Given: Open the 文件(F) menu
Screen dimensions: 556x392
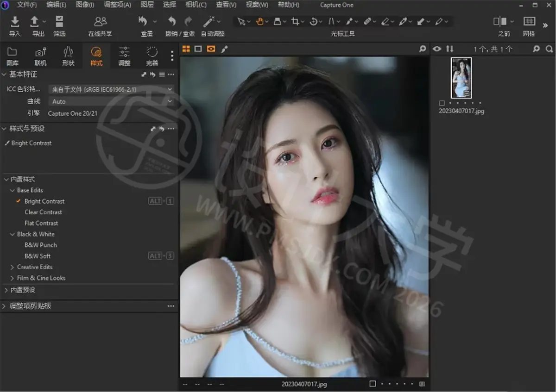Looking at the screenshot, I should (x=27, y=5).
